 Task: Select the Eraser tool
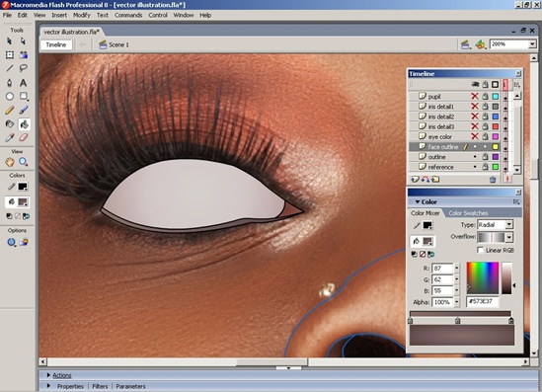coord(23,137)
